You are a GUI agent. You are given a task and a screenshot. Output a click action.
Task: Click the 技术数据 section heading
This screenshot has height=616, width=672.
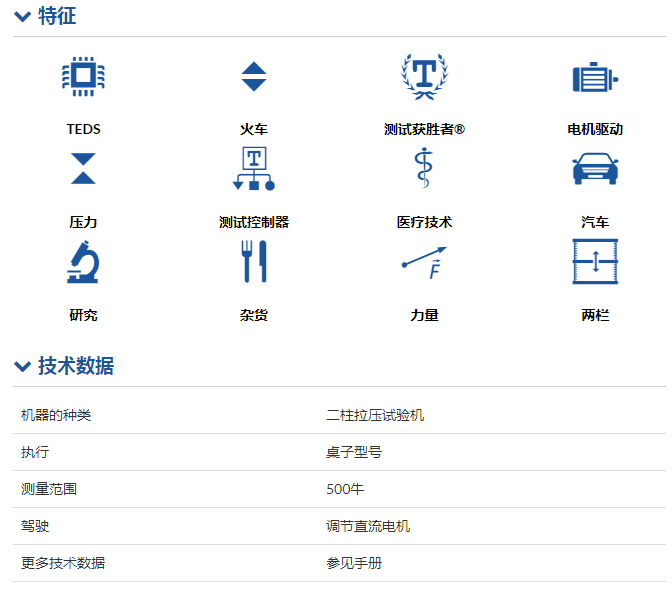tap(76, 366)
